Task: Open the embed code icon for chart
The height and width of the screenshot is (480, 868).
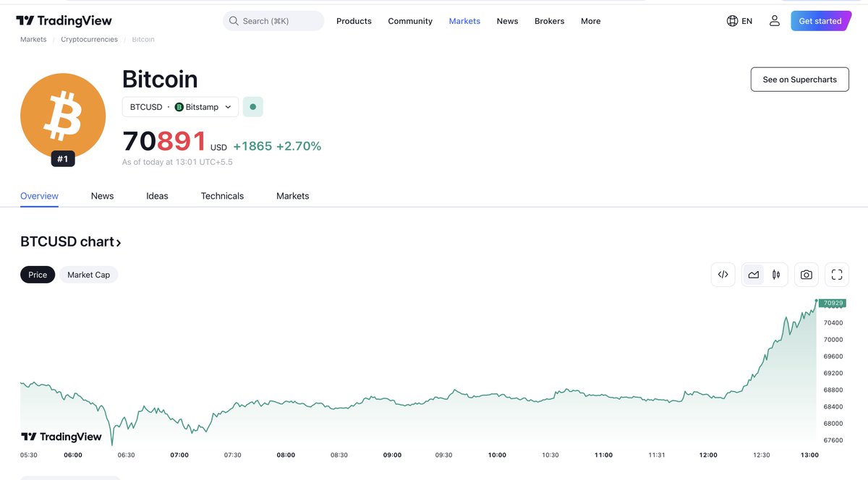Action: pos(723,275)
